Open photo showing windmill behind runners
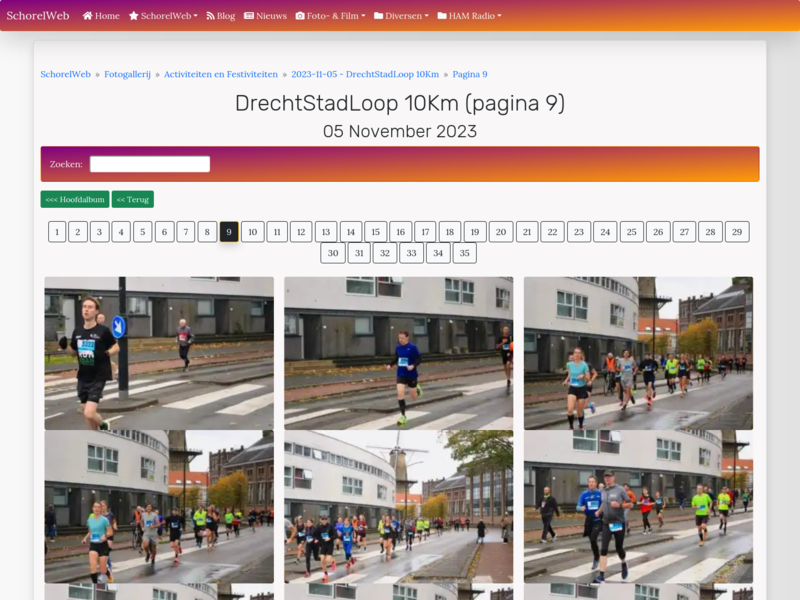 point(398,507)
